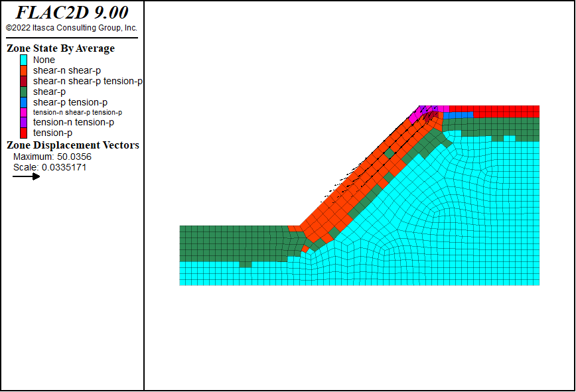
Task: Click the cyan None legend swatch
Action: pos(23,60)
